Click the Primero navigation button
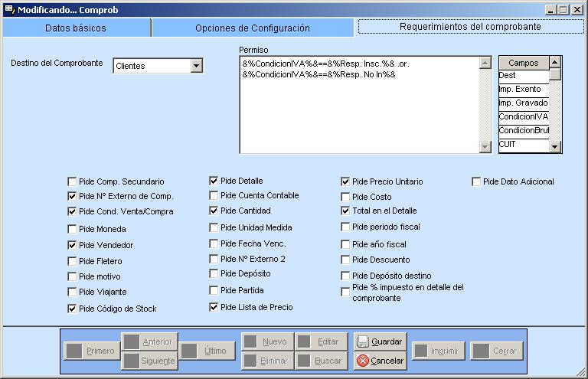Screen dimensions: 588x379 tap(91, 351)
